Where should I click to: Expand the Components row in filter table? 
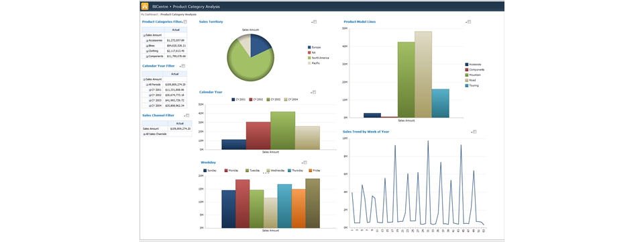point(147,56)
